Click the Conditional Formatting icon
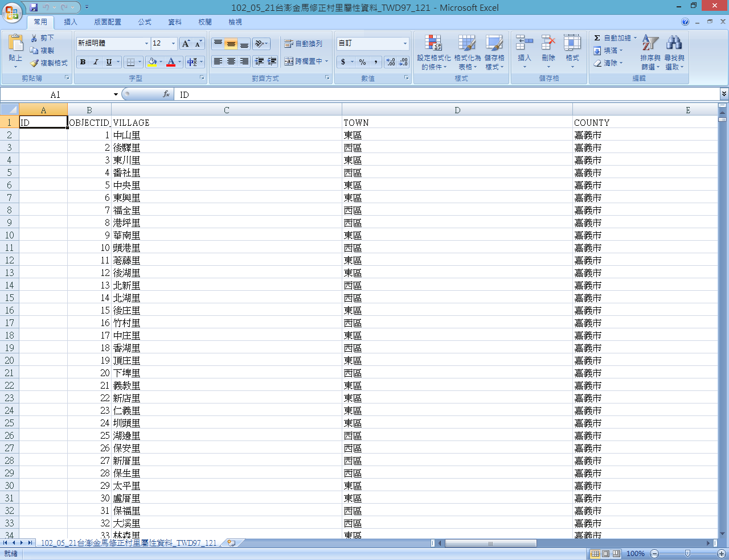Viewport: 729px width, 560px height. [x=433, y=43]
